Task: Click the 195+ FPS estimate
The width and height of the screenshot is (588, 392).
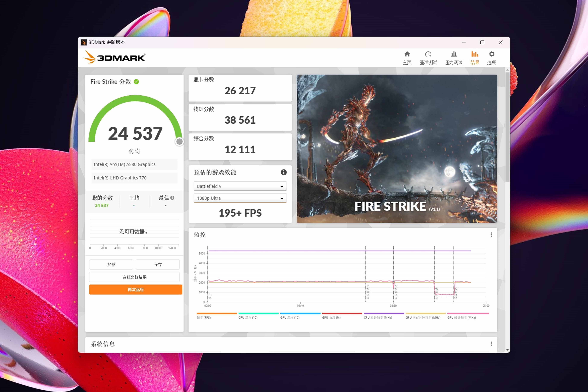Action: 240,213
